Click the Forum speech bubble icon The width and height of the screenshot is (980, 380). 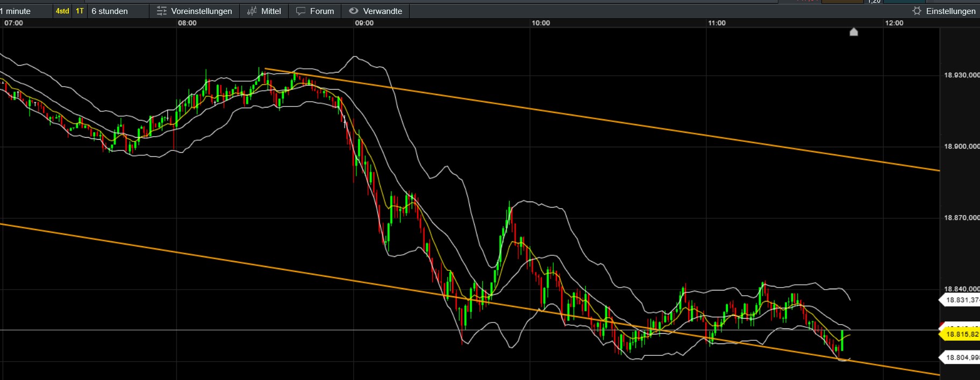(301, 11)
